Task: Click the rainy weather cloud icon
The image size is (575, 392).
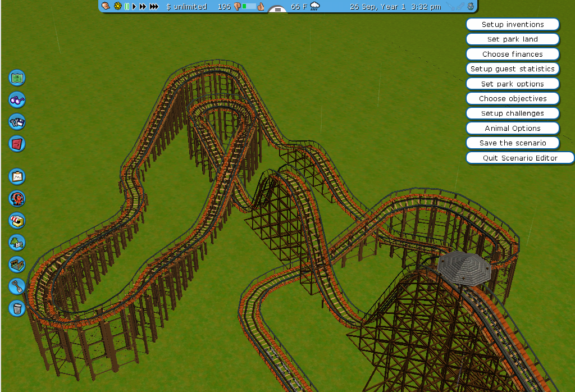Action: (x=315, y=7)
